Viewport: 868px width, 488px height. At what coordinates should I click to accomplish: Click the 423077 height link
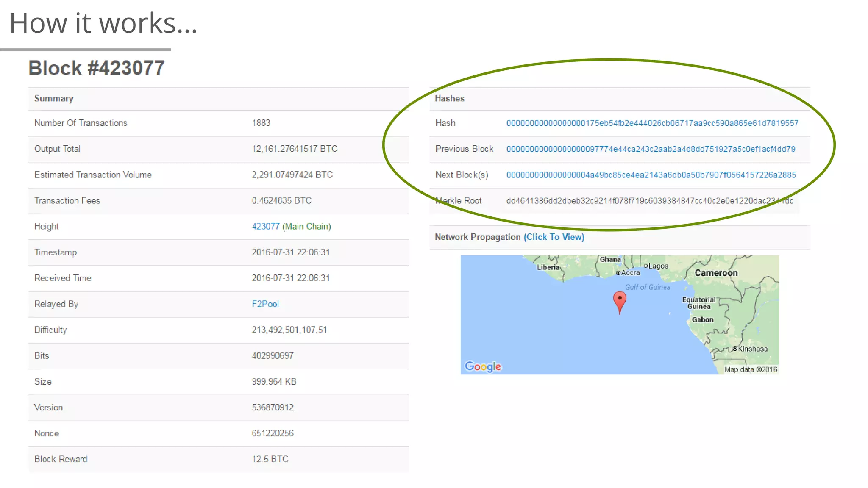(x=266, y=227)
